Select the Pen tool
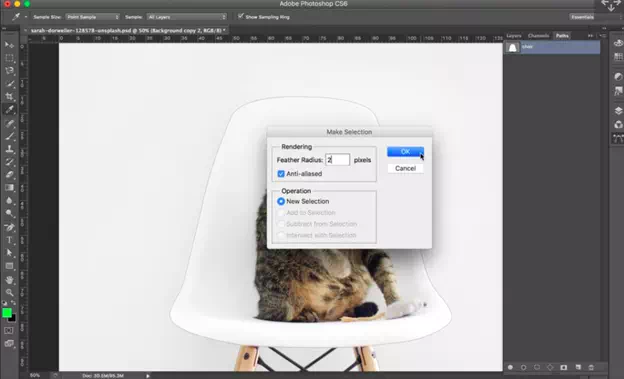624x379 pixels. click(x=9, y=227)
